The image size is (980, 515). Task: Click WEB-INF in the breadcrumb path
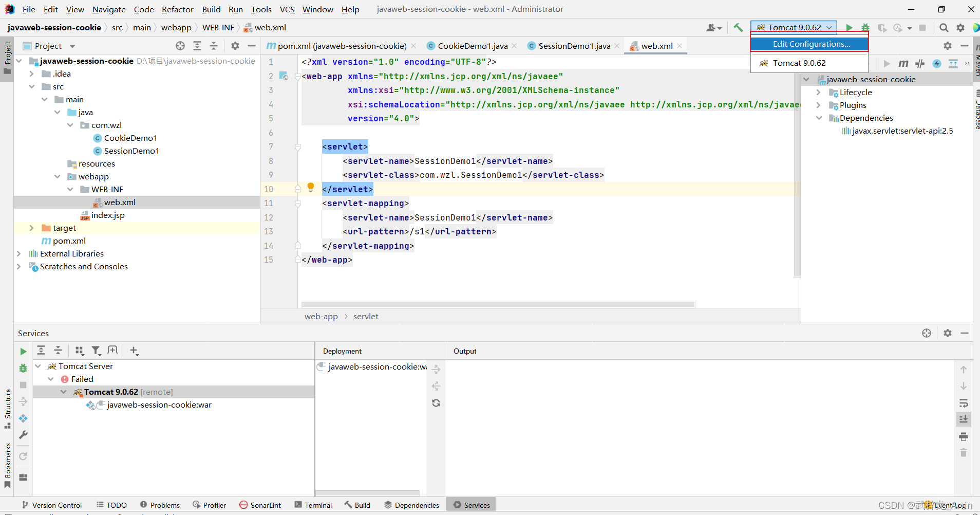(x=218, y=28)
